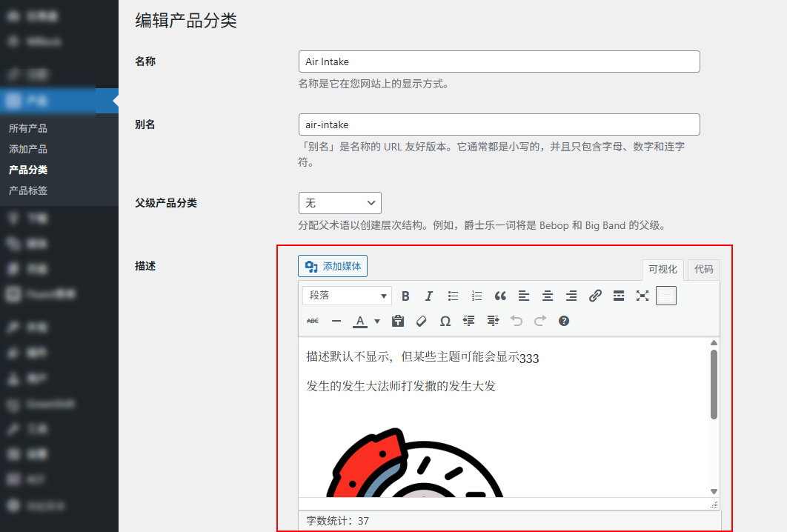Apply text color with A icon
Image resolution: width=787 pixels, height=532 pixels.
360,322
